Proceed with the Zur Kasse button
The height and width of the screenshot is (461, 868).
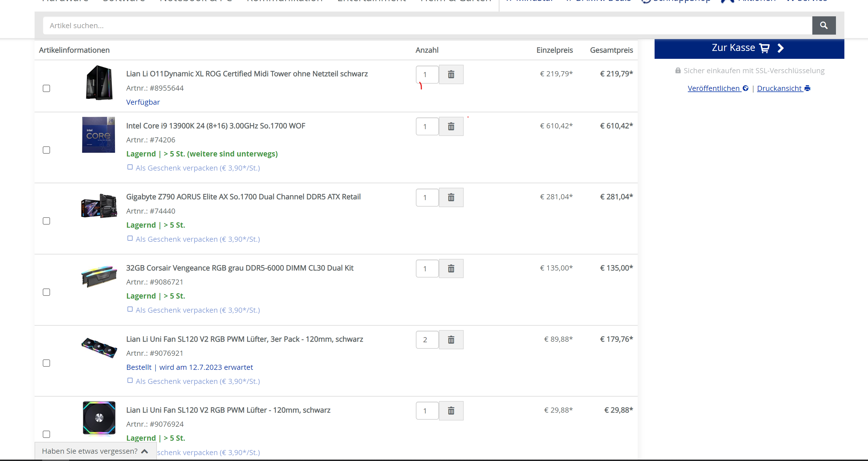[749, 48]
